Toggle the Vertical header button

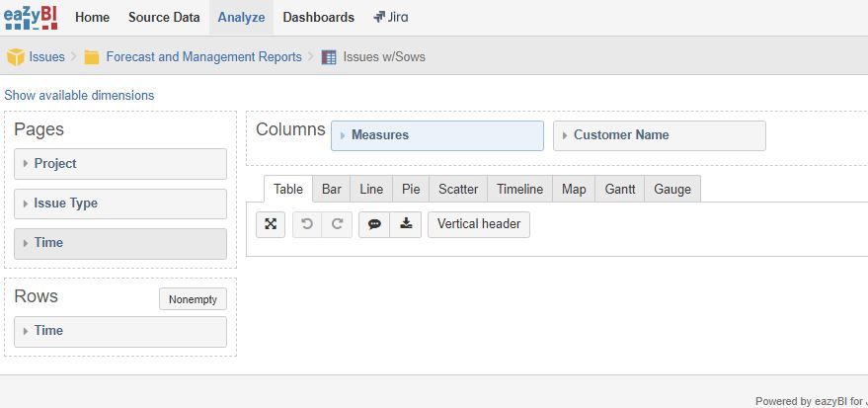point(479,224)
